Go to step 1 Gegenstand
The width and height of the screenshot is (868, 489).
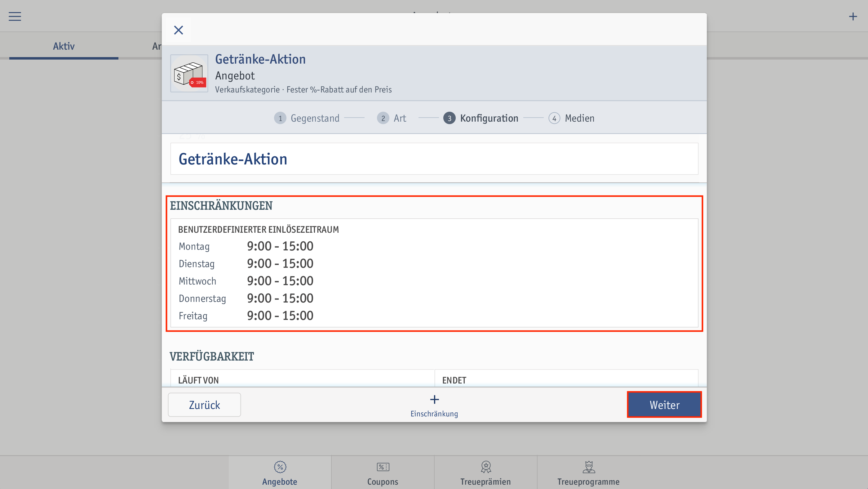[x=307, y=118]
